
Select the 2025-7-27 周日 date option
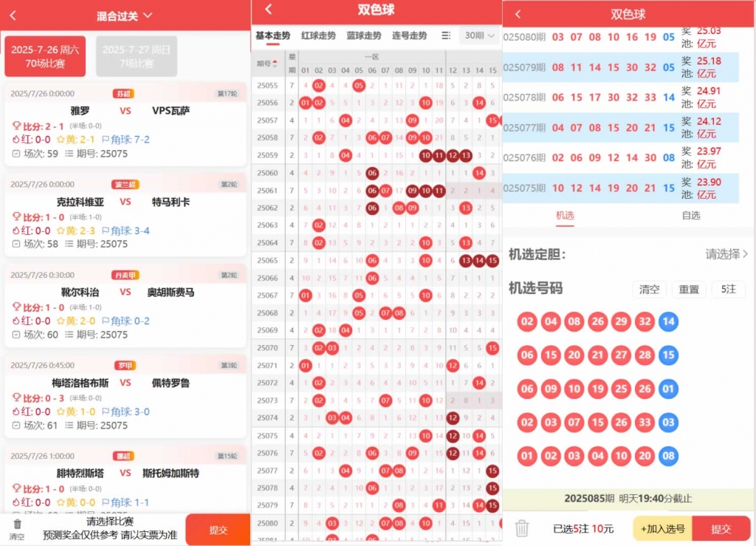(x=137, y=56)
